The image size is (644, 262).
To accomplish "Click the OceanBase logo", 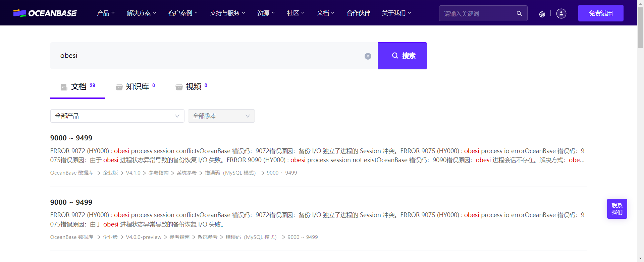I will tap(45, 13).
